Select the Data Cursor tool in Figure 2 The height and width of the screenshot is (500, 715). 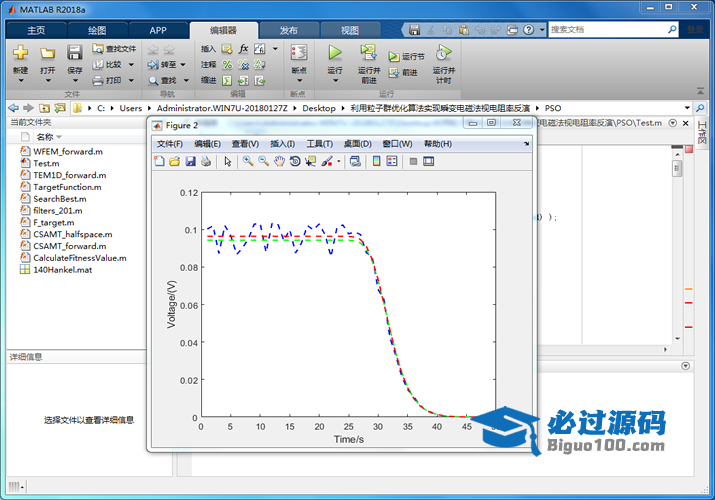311,161
